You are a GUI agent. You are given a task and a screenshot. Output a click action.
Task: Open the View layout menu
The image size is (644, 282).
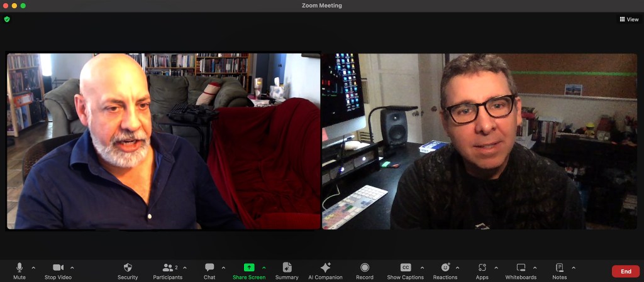click(629, 19)
